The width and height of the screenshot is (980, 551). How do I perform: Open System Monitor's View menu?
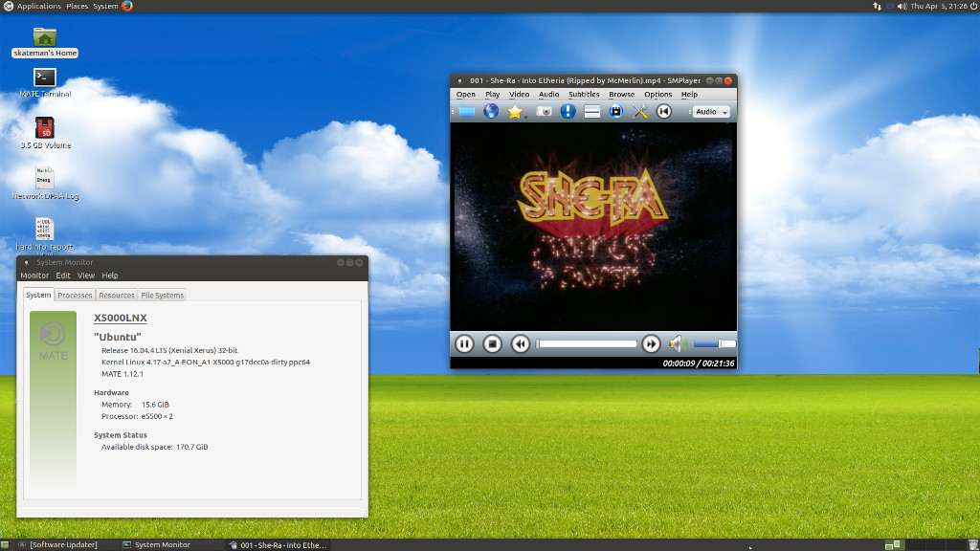coord(85,275)
